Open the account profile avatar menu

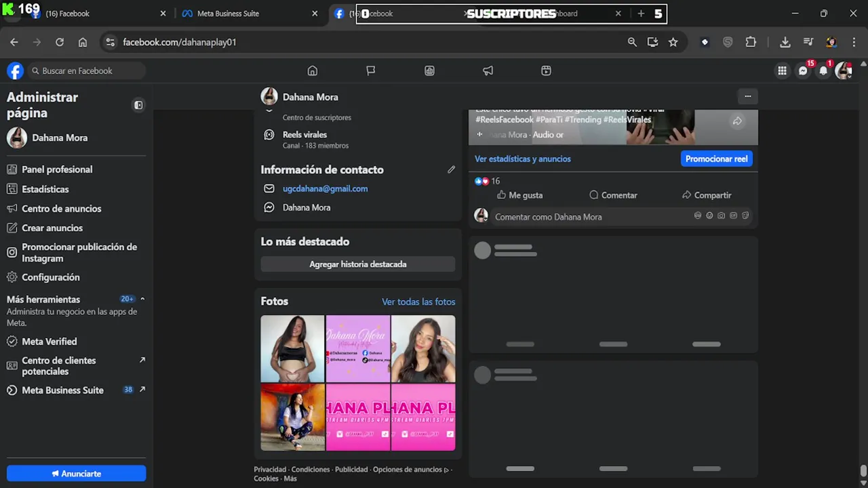(844, 70)
